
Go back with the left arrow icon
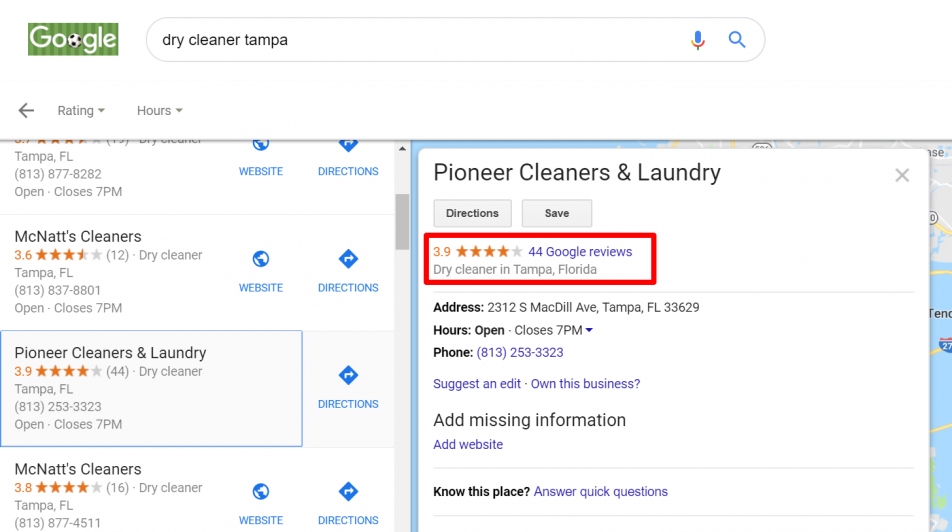click(26, 111)
